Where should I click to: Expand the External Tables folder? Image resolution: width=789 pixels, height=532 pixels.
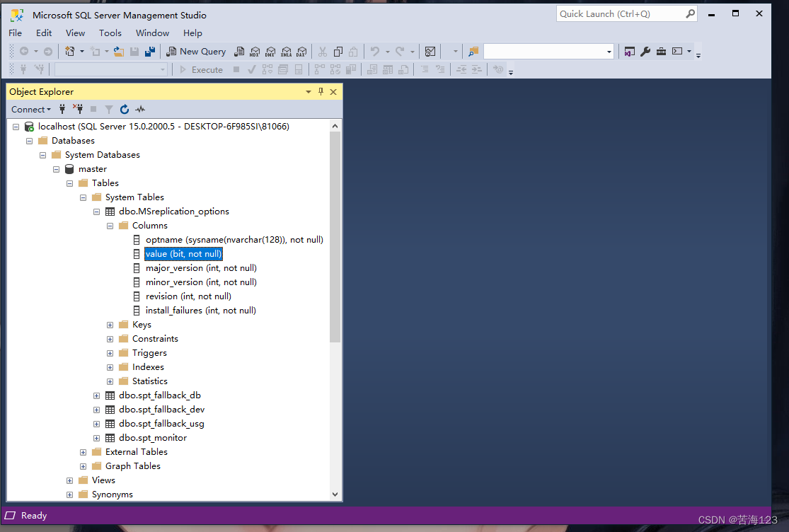click(83, 452)
